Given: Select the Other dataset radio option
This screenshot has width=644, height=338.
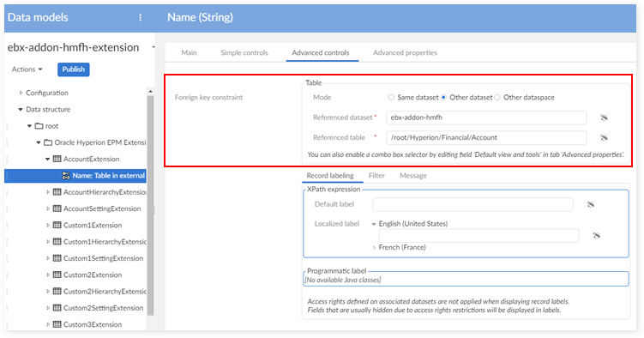Looking at the screenshot, I should pyautogui.click(x=443, y=97).
